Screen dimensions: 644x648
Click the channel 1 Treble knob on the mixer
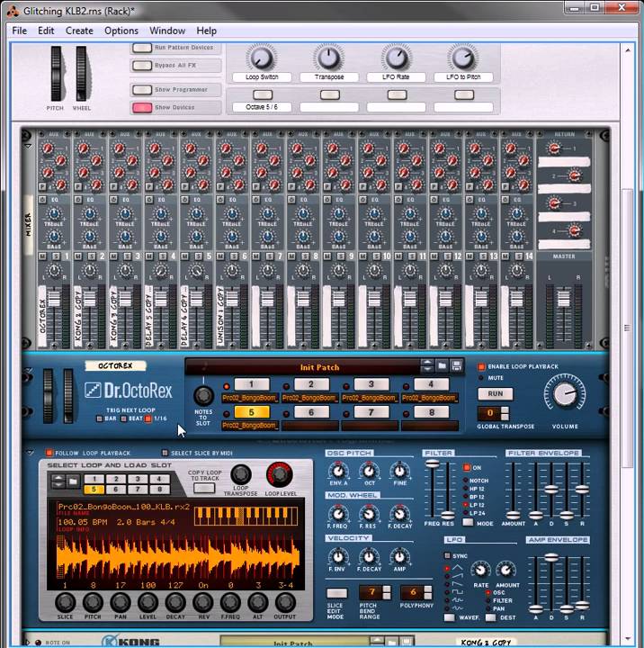54,213
